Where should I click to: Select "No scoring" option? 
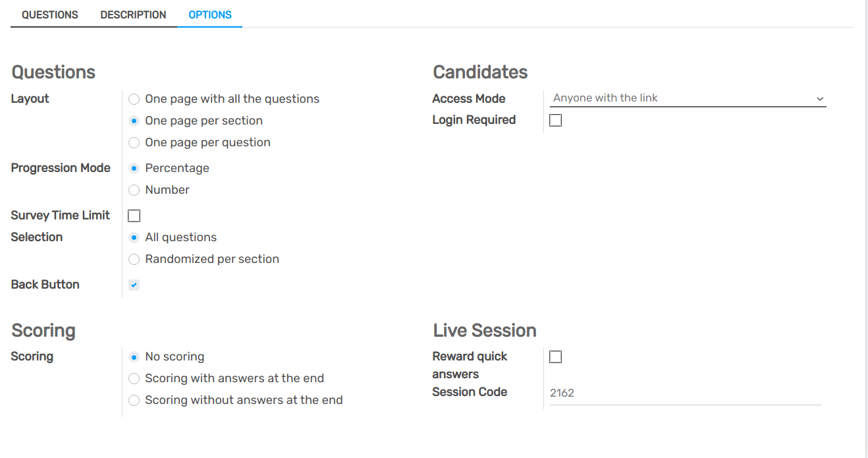[134, 356]
